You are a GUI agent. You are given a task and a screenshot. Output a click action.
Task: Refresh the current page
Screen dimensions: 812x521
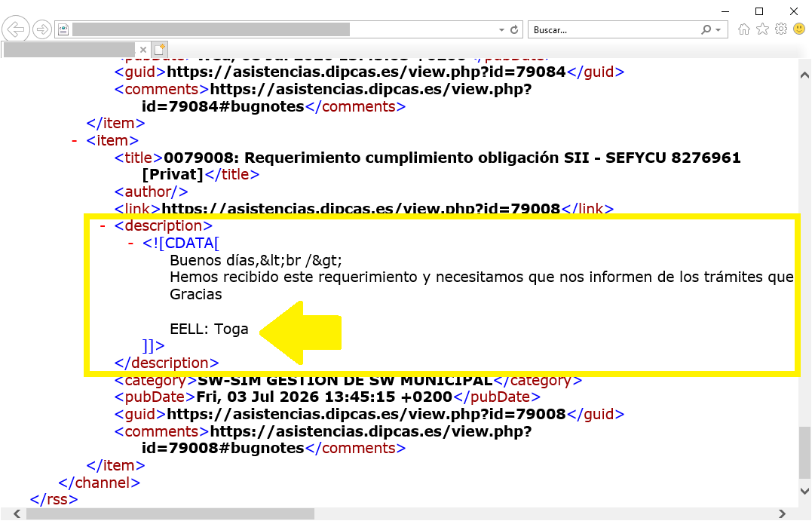(514, 30)
